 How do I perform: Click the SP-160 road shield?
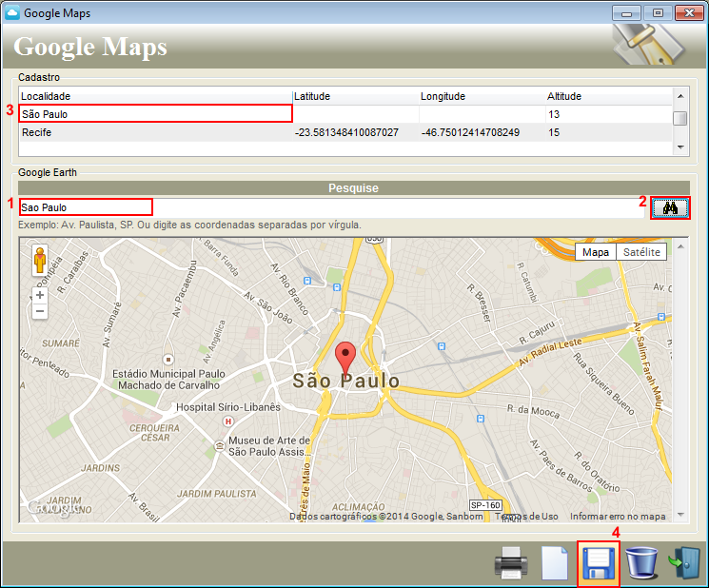[485, 505]
